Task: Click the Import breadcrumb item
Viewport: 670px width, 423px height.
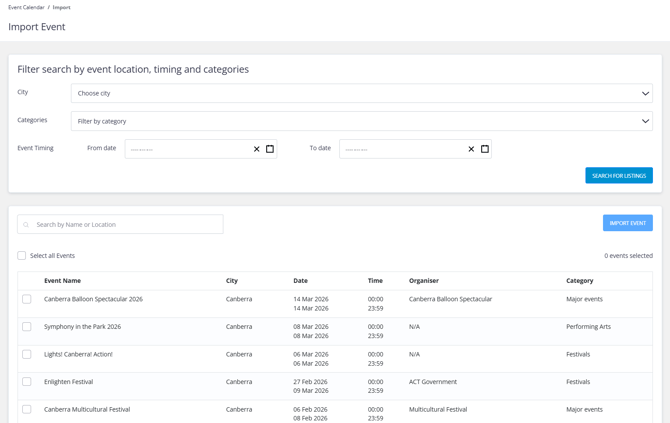Action: pyautogui.click(x=62, y=7)
